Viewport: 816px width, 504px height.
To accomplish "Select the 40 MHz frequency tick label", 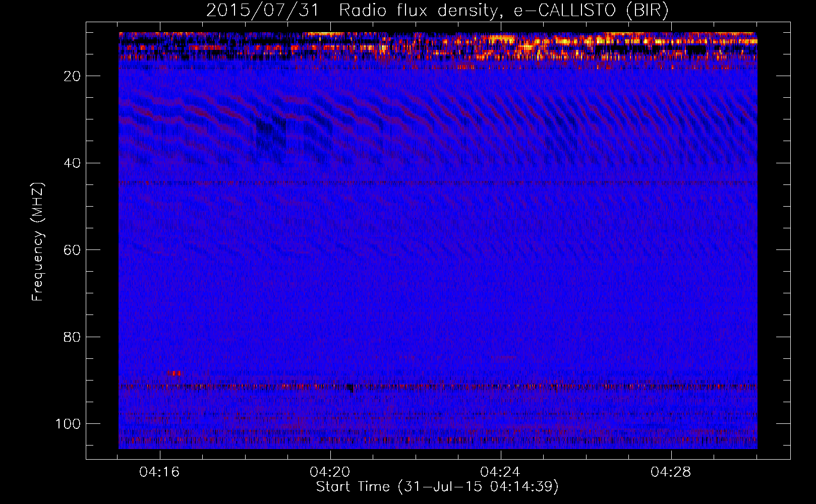I will click(x=72, y=163).
